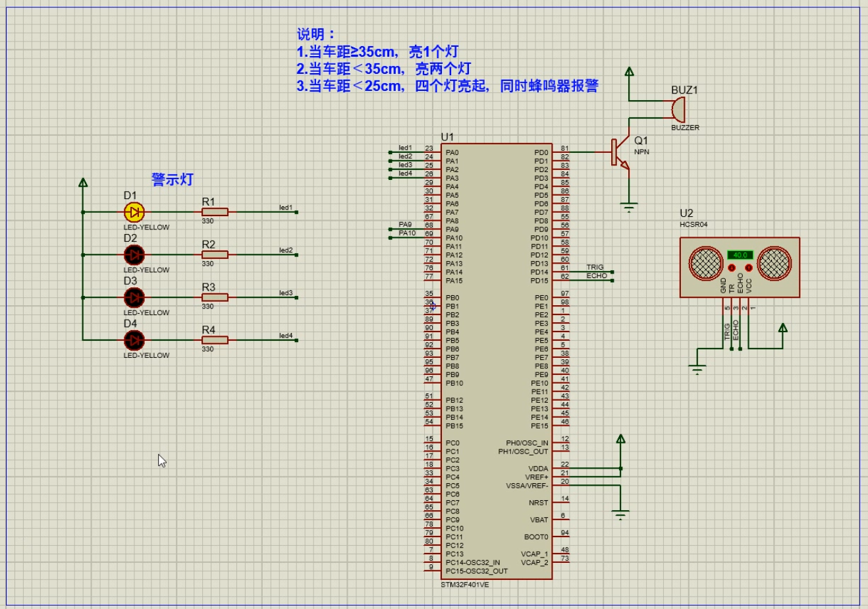Select LED D3 symbol

point(134,297)
